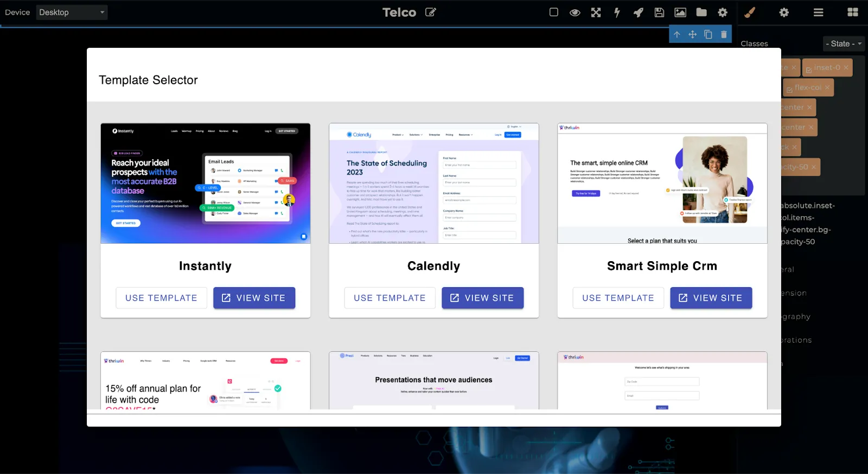Viewport: 868px width, 474px height.
Task: Click the selected selector text starting 'absolute.inset-'
Action: pyautogui.click(x=808, y=224)
